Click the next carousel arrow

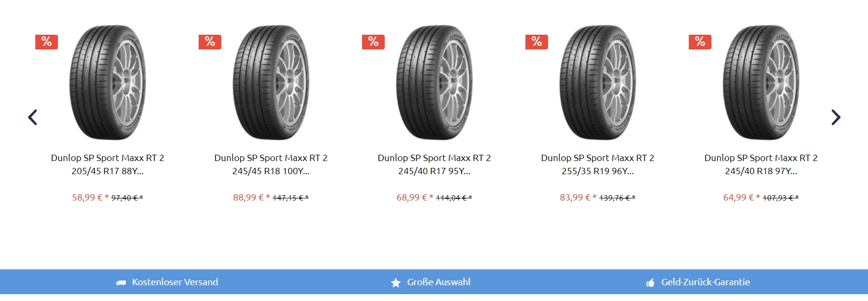[835, 117]
